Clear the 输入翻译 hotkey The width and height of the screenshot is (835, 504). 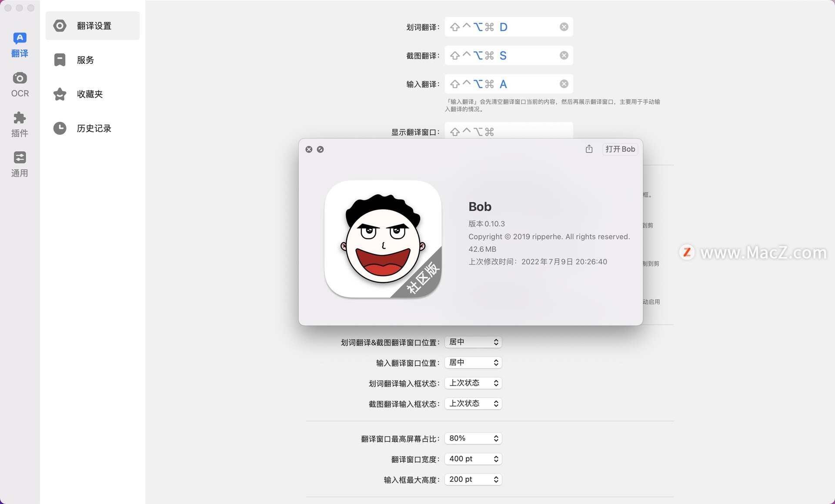pos(564,83)
